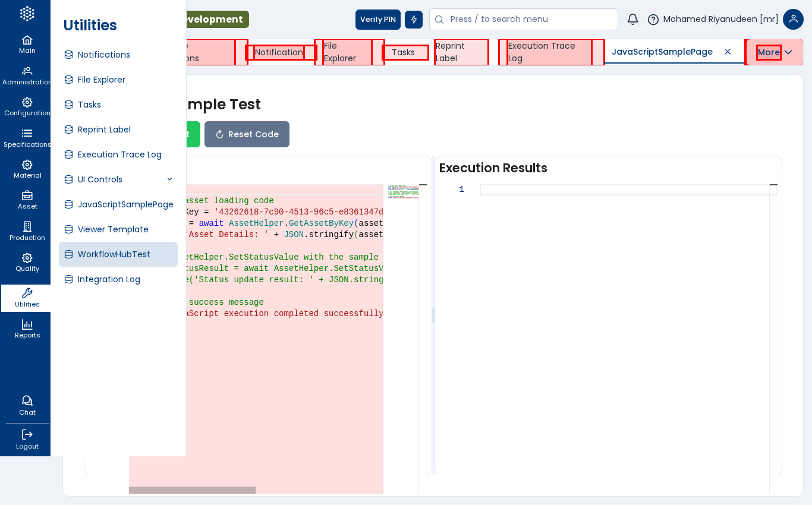Expand the UI Controls submenu
Viewport: 812px width, 505px height.
(x=169, y=179)
